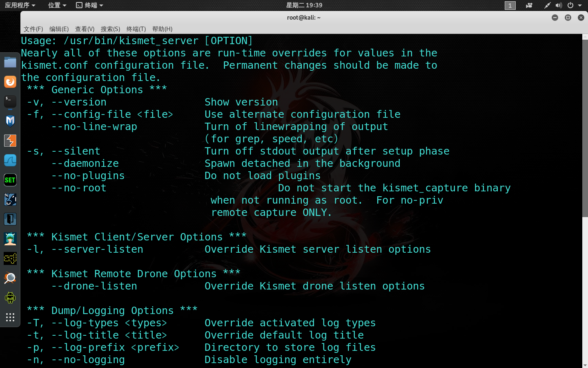Click the '--no-plugins' option text
The height and width of the screenshot is (368, 588).
pyautogui.click(x=88, y=176)
